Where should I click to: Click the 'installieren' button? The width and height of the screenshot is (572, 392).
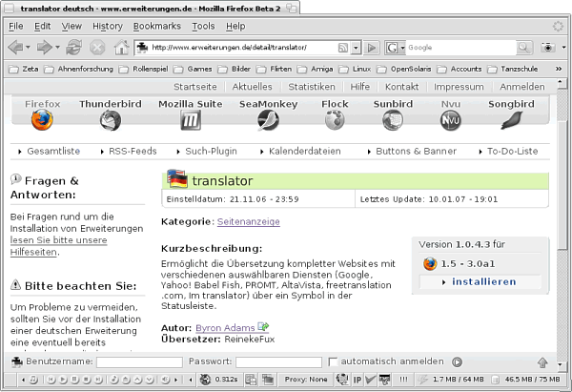pyautogui.click(x=483, y=282)
